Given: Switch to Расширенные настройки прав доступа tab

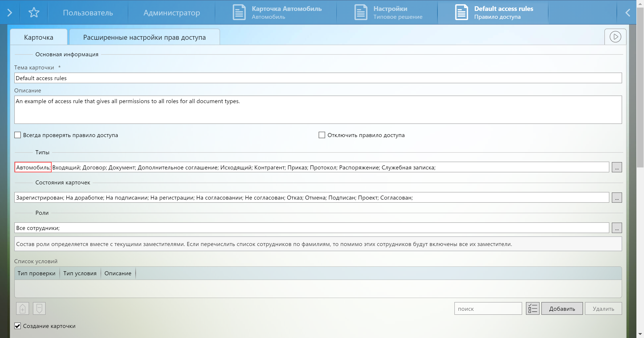Looking at the screenshot, I should [x=144, y=38].
